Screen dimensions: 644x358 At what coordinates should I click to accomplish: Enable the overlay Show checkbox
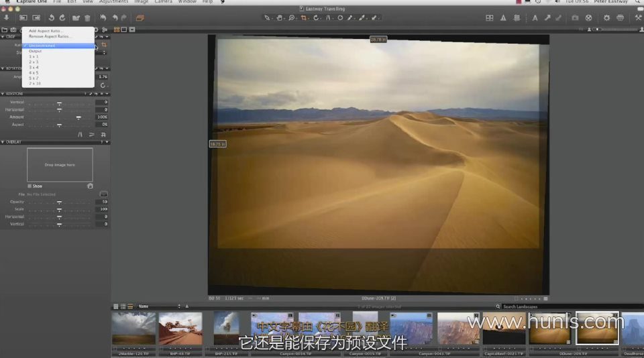(30, 186)
